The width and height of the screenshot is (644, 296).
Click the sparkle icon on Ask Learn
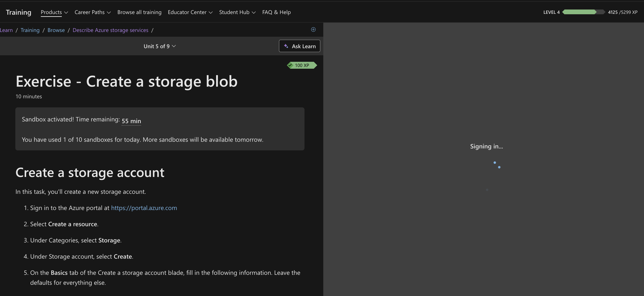point(286,46)
